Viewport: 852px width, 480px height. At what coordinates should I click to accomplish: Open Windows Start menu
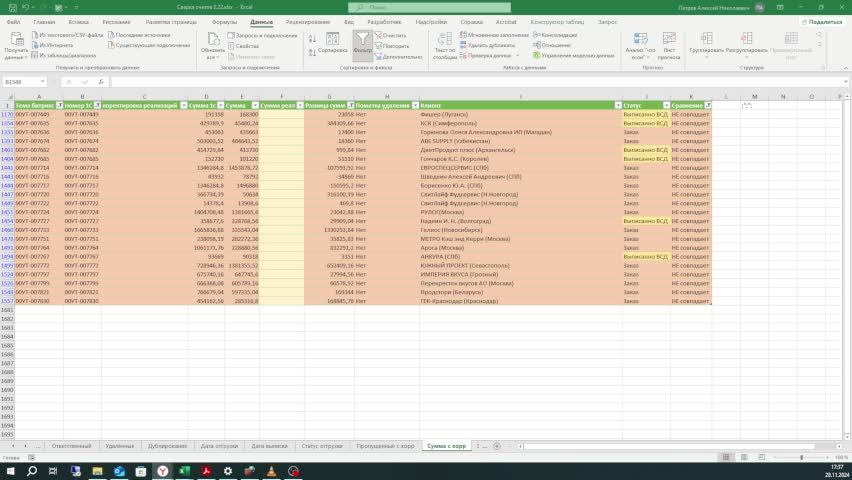[x=10, y=471]
